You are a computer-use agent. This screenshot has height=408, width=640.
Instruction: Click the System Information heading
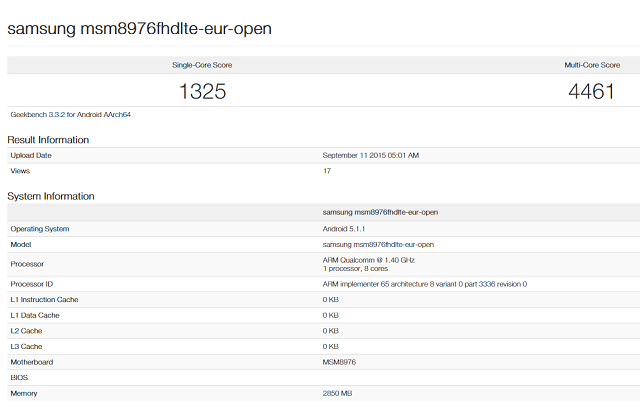[51, 196]
